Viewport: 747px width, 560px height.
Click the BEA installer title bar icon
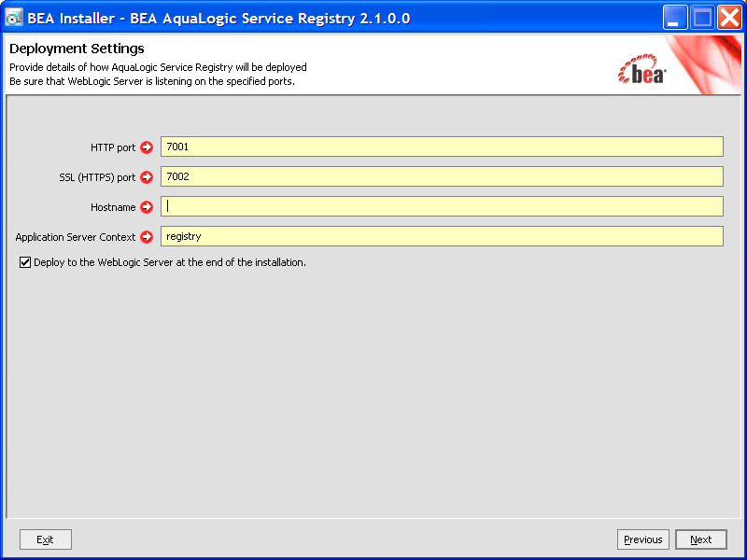click(x=14, y=18)
